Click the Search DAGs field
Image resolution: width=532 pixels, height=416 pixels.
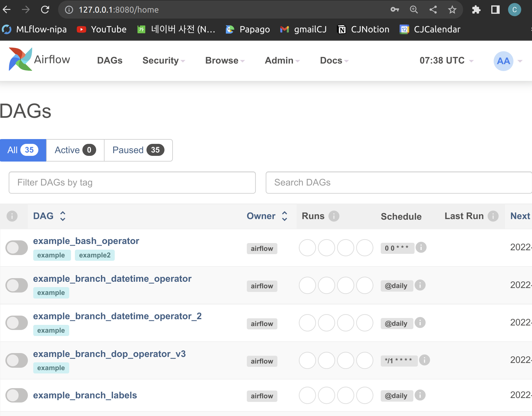tap(399, 183)
